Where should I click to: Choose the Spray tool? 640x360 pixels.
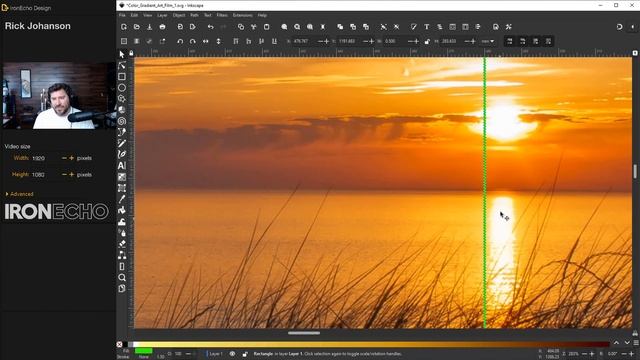(x=122, y=233)
